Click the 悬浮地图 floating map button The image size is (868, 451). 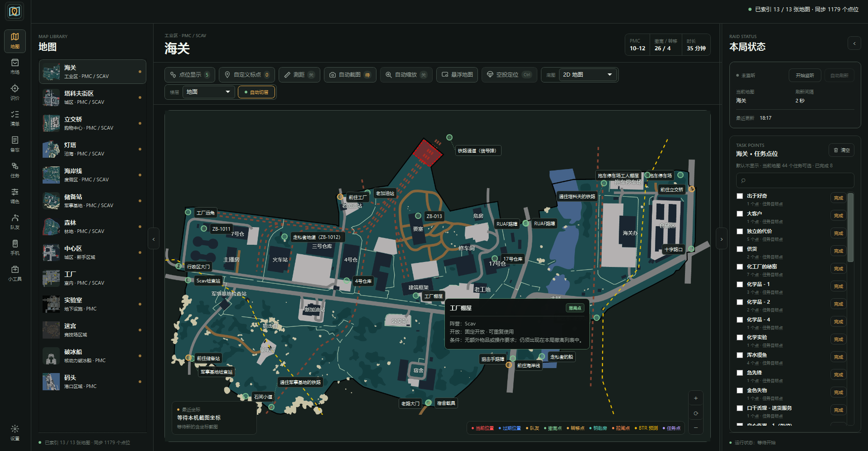457,75
